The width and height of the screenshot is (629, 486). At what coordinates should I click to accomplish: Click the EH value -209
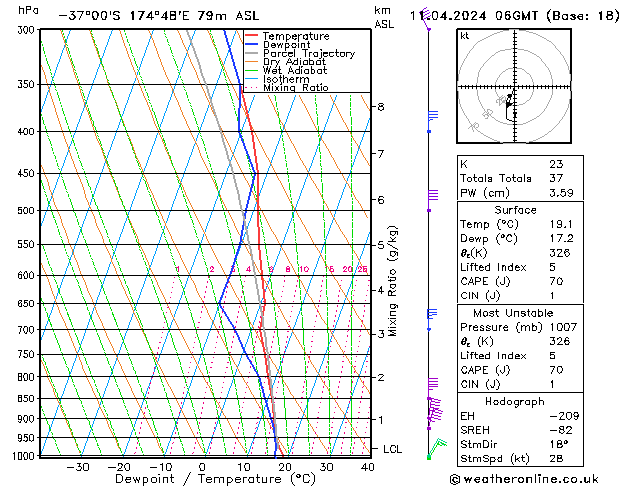pyautogui.click(x=564, y=416)
